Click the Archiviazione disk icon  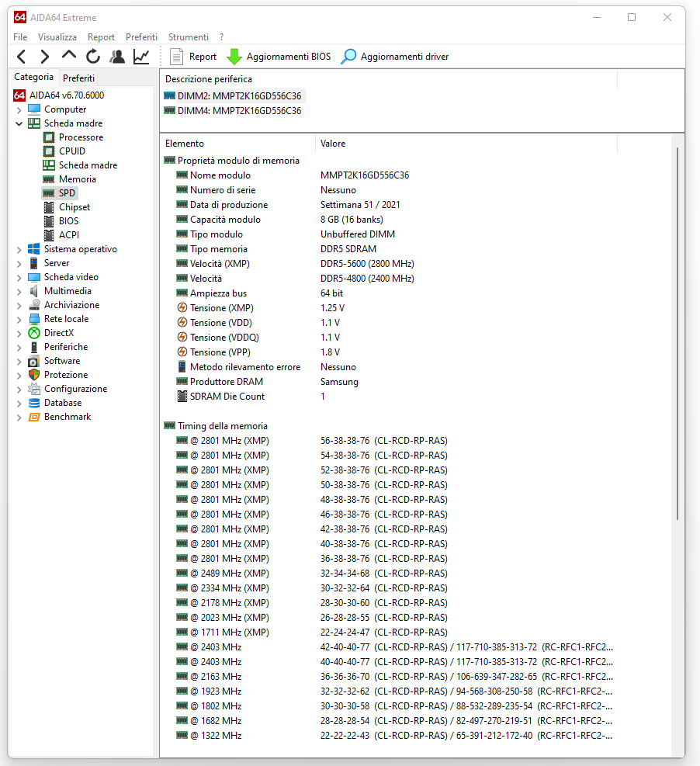click(x=34, y=305)
